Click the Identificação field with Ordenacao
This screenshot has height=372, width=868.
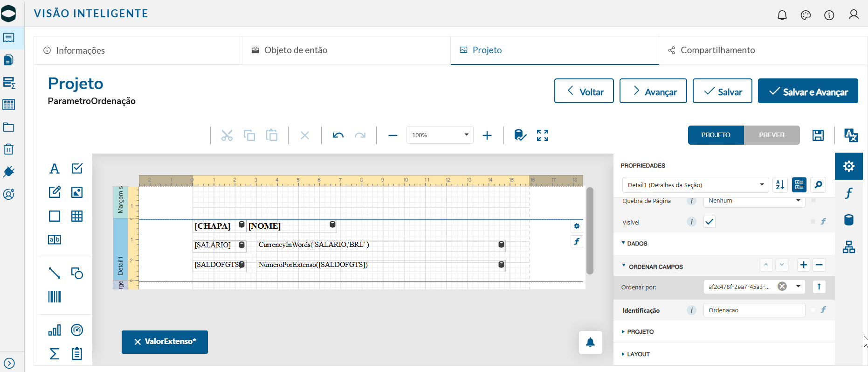click(754, 310)
